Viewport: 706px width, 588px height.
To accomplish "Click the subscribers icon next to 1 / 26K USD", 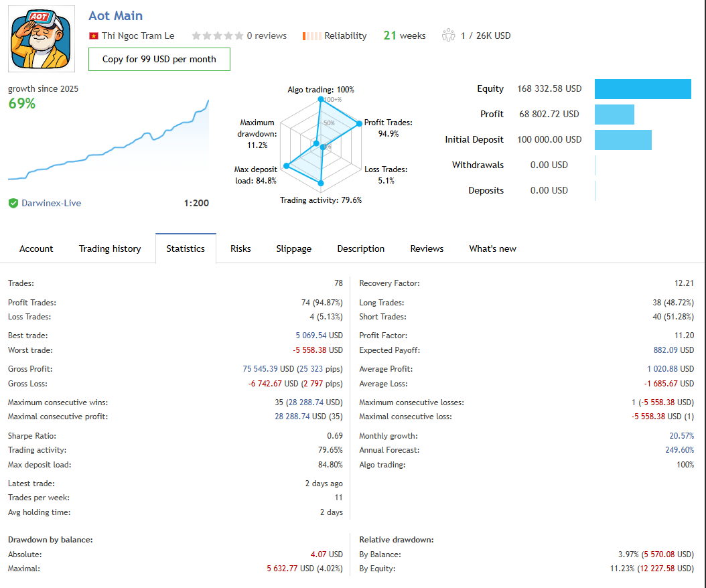I will click(448, 35).
